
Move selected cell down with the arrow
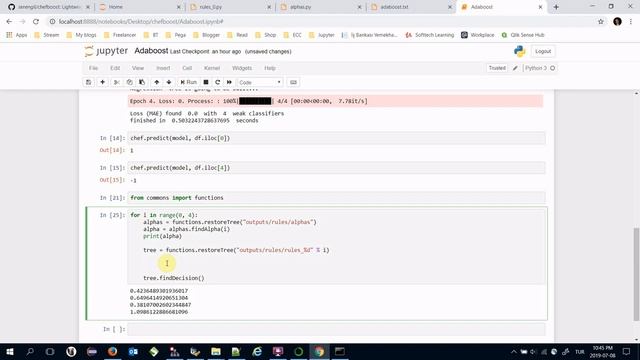click(x=169, y=82)
